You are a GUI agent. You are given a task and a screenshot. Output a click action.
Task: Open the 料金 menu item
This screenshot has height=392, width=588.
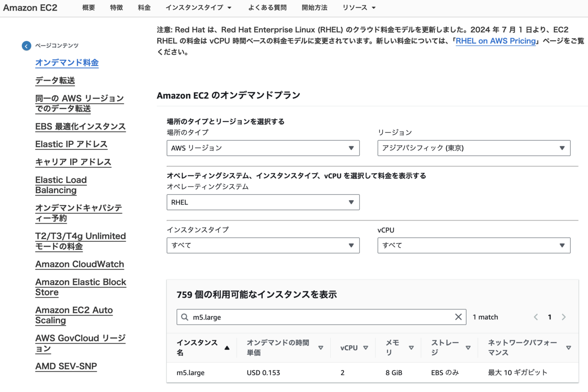(144, 8)
